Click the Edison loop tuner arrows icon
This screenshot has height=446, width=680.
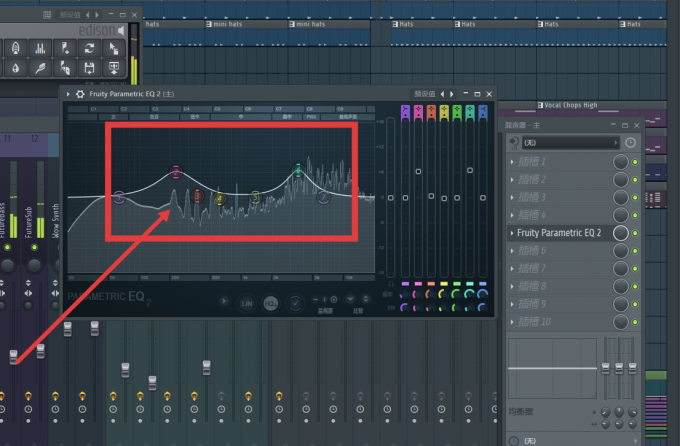click(x=89, y=48)
